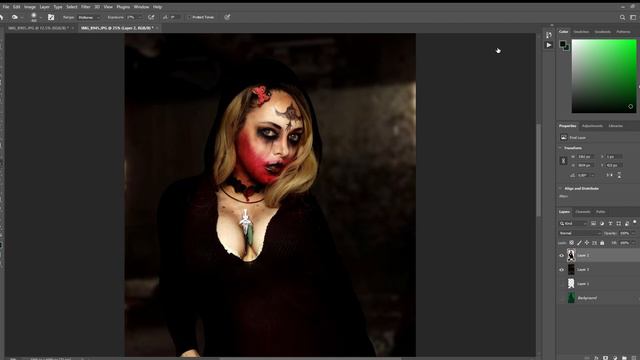Viewport: 640px width, 360px height.
Task: Click the background color swatch
Action: 566,48
